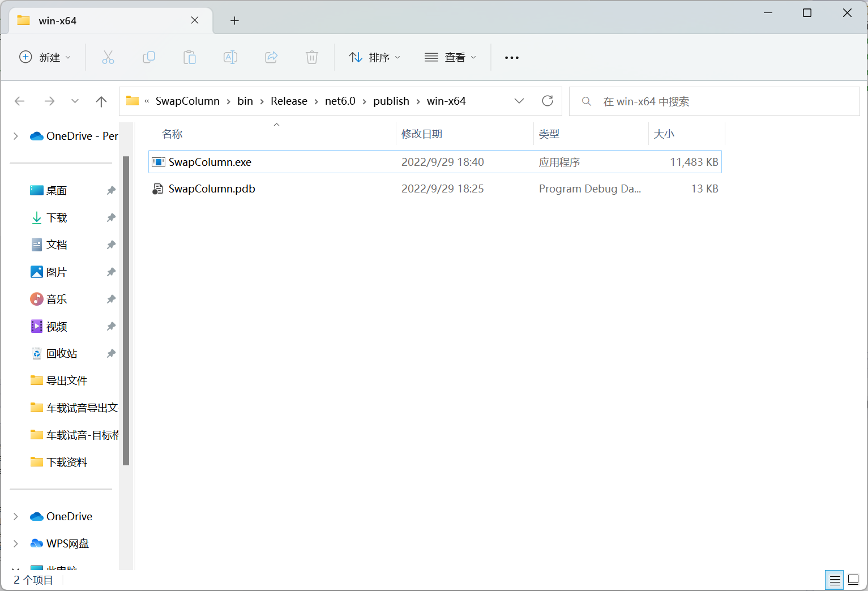
Task: Open 音乐 in navigation pane
Action: coord(57,299)
